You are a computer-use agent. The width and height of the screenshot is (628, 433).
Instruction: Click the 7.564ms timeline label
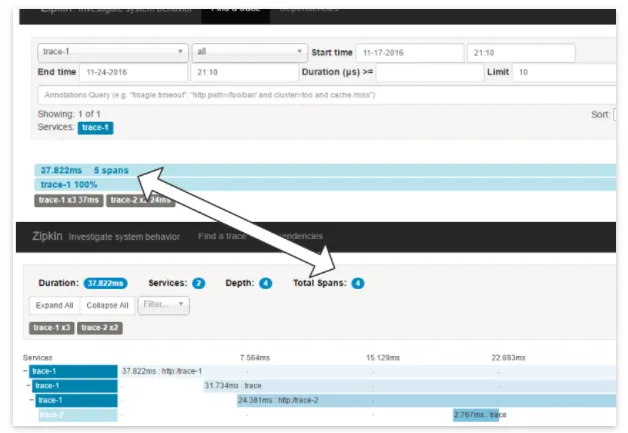tap(255, 358)
